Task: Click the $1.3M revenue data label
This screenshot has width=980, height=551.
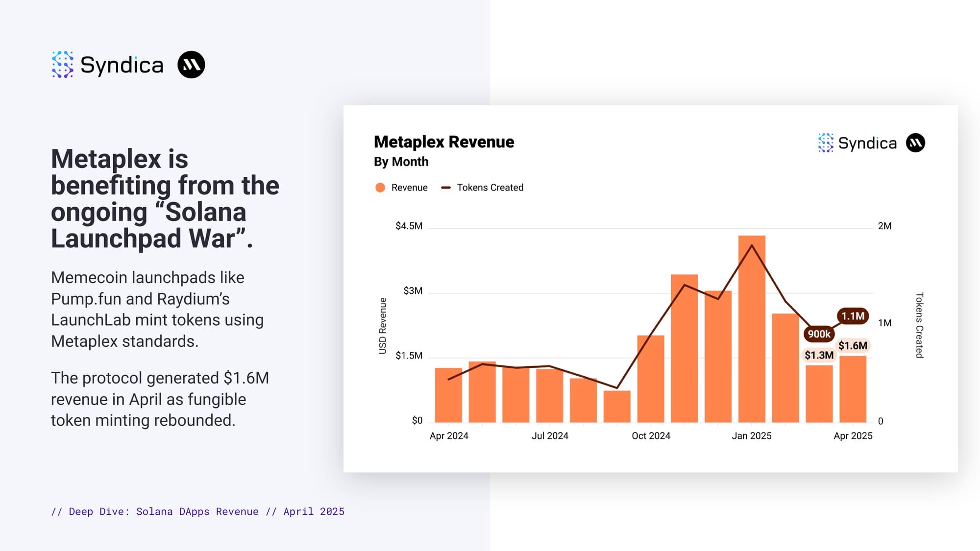Action: [819, 355]
